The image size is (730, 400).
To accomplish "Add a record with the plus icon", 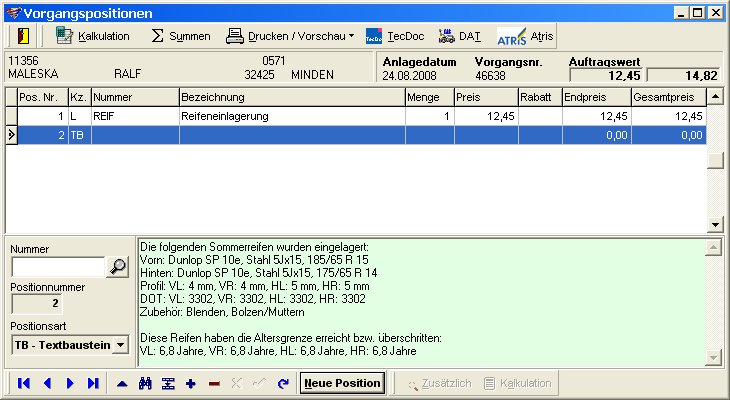I will (190, 383).
